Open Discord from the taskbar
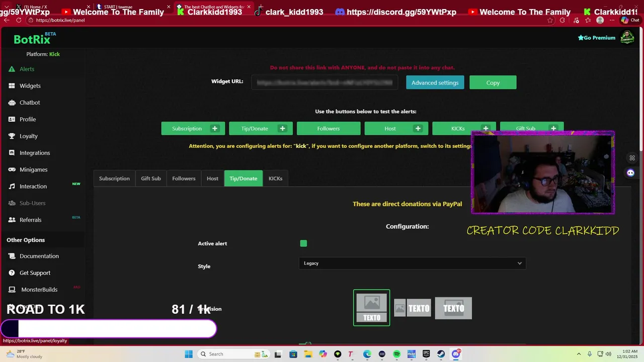Viewport: 644px width, 362px height. (456, 354)
